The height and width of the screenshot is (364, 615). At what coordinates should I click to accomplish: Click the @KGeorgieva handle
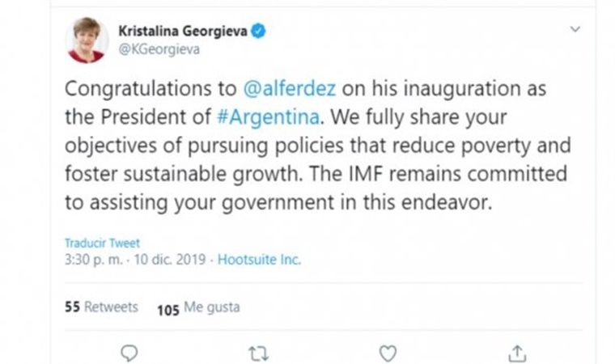(159, 49)
